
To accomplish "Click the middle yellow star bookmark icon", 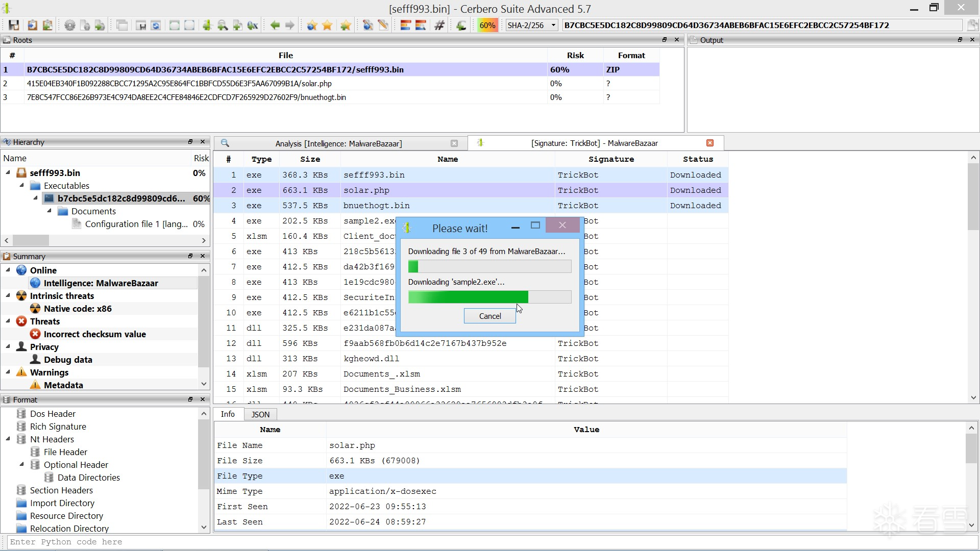I will point(328,26).
